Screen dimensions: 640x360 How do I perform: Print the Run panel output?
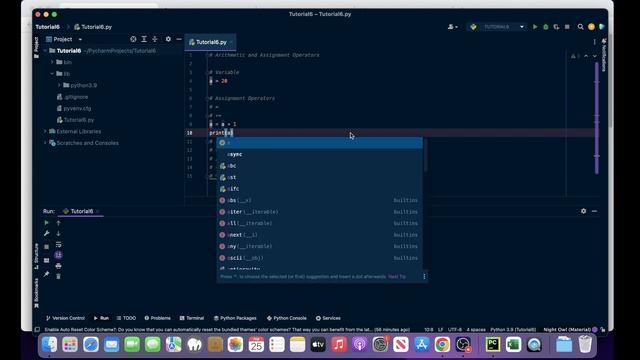[58, 266]
